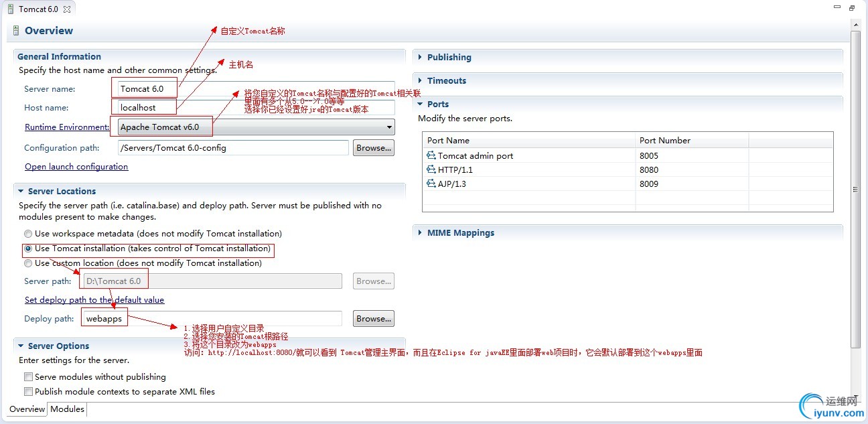The image size is (868, 424).
Task: Click the General Information section title
Action: pos(59,57)
